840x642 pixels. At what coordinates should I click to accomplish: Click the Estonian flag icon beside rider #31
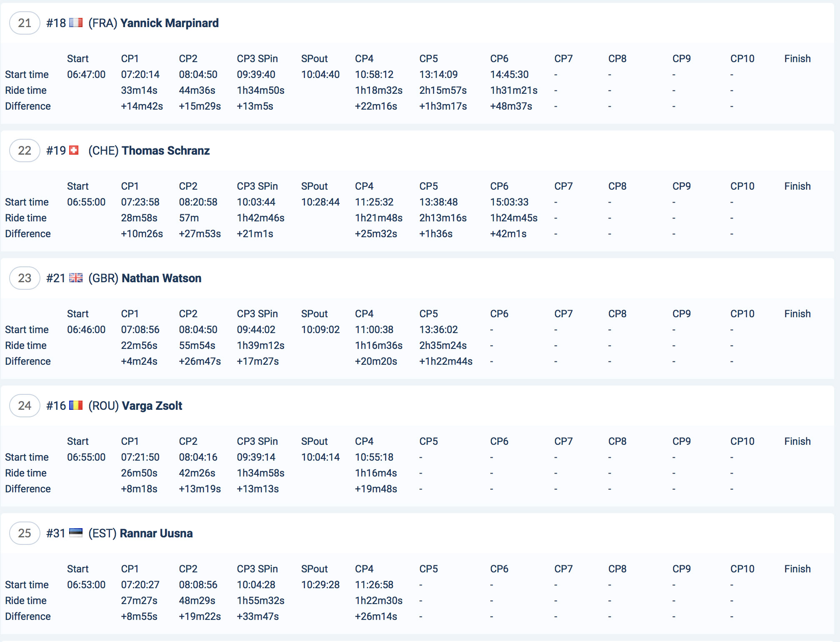pyautogui.click(x=76, y=533)
